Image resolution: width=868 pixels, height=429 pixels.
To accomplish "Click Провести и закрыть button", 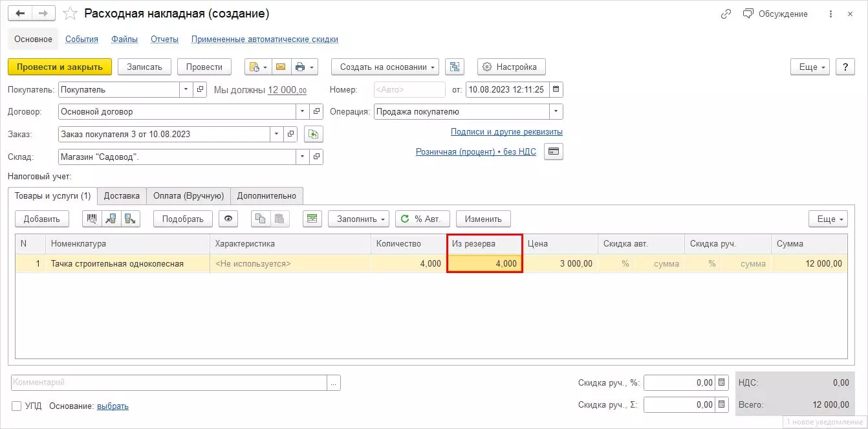I will click(60, 67).
